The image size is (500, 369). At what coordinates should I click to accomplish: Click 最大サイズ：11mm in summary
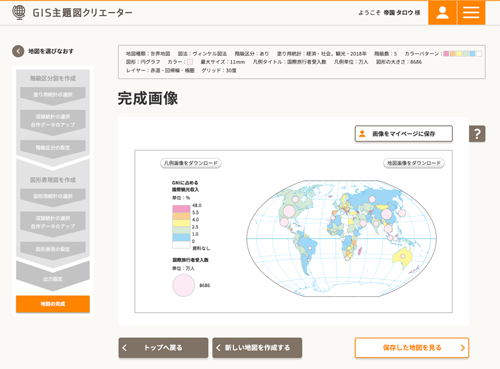pyautogui.click(x=223, y=62)
